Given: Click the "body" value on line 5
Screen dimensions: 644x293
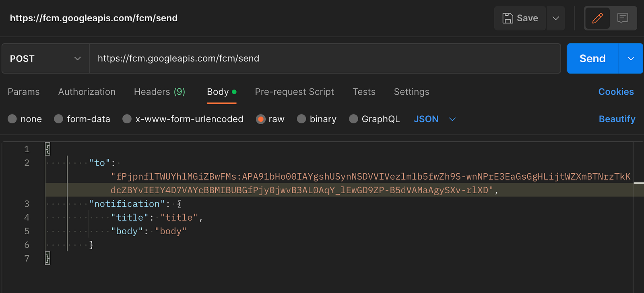Looking at the screenshot, I should (x=171, y=231).
